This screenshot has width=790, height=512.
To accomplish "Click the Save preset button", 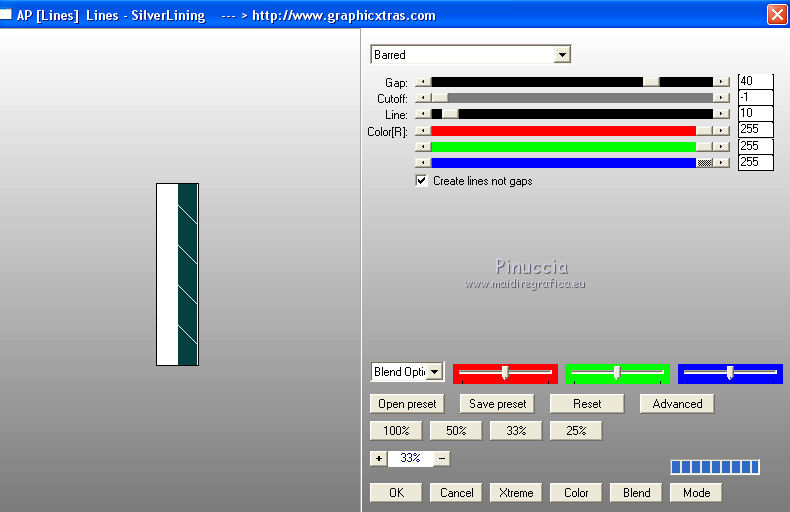I will click(x=497, y=404).
